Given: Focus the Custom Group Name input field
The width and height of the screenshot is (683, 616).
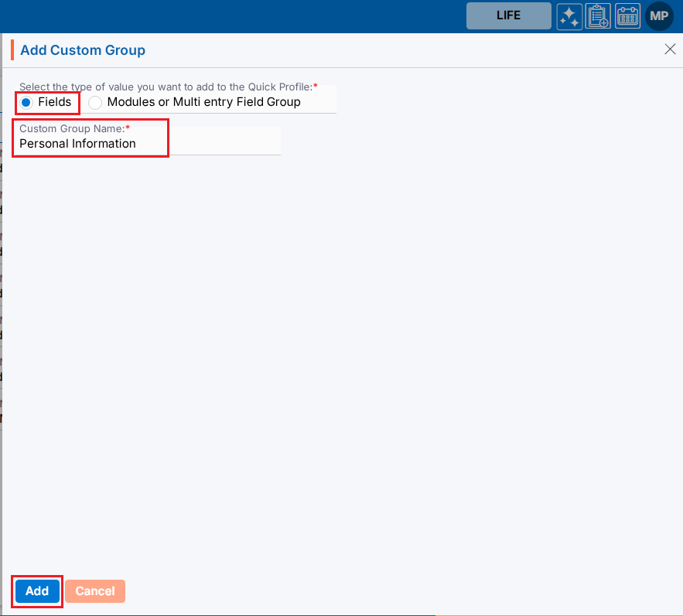Looking at the screenshot, I should pyautogui.click(x=147, y=143).
